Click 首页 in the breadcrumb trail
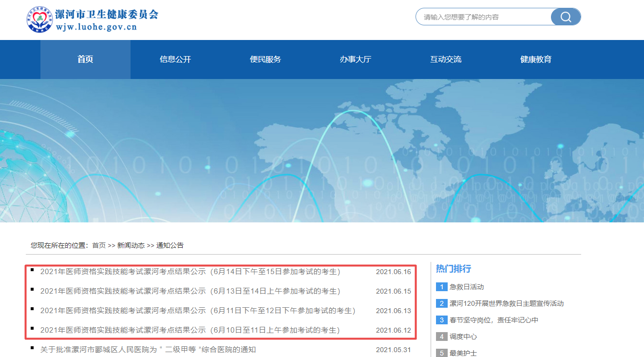644x357 pixels. pyautogui.click(x=99, y=245)
